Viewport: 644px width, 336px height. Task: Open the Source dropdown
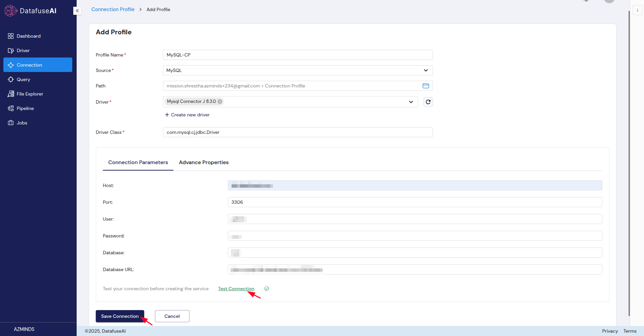426,70
